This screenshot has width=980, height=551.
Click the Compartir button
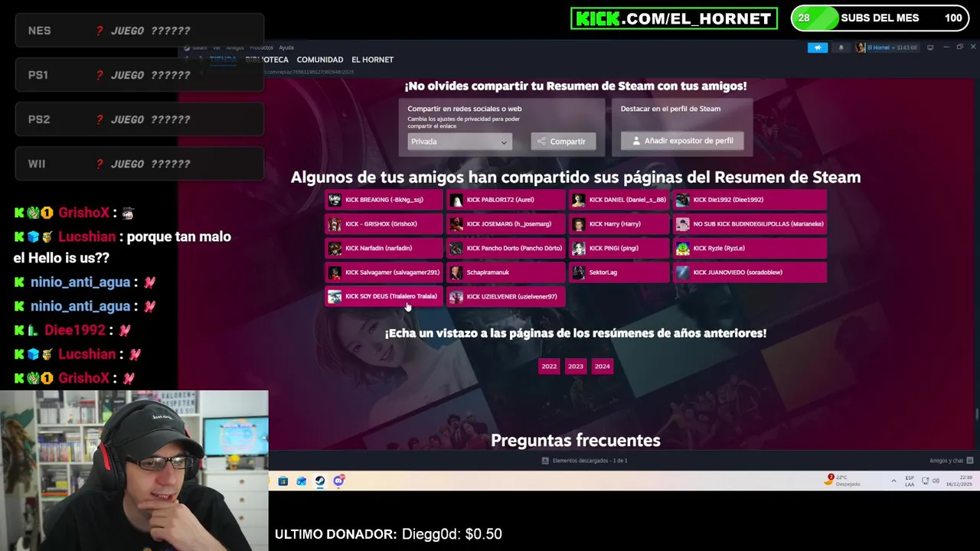pos(563,142)
